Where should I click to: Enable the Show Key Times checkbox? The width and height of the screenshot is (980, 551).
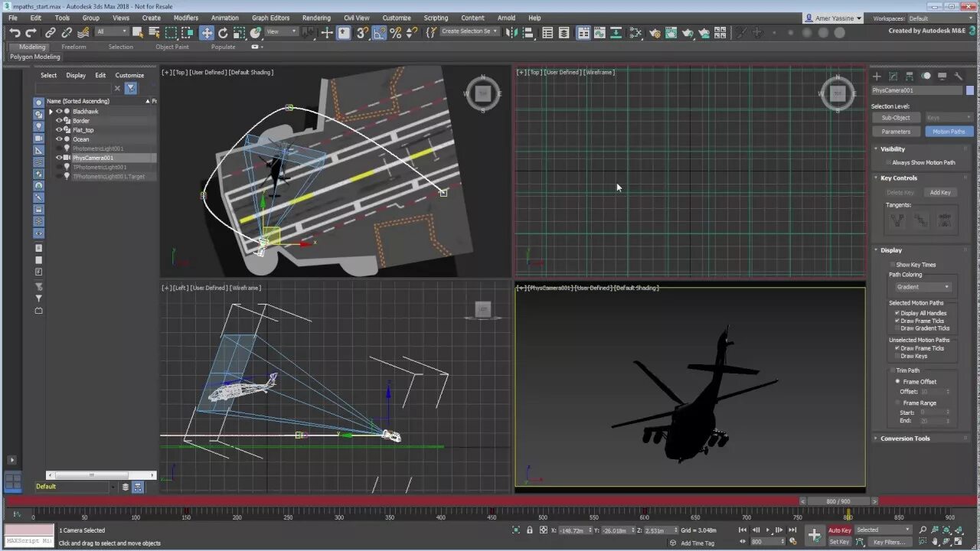tap(893, 265)
